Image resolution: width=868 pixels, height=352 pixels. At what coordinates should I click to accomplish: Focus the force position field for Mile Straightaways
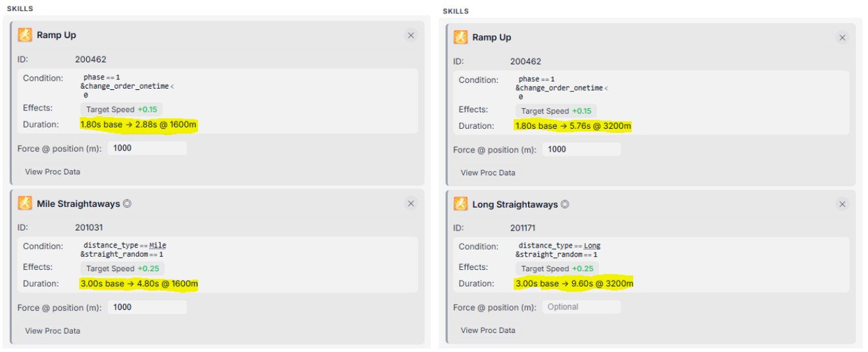[x=147, y=307]
